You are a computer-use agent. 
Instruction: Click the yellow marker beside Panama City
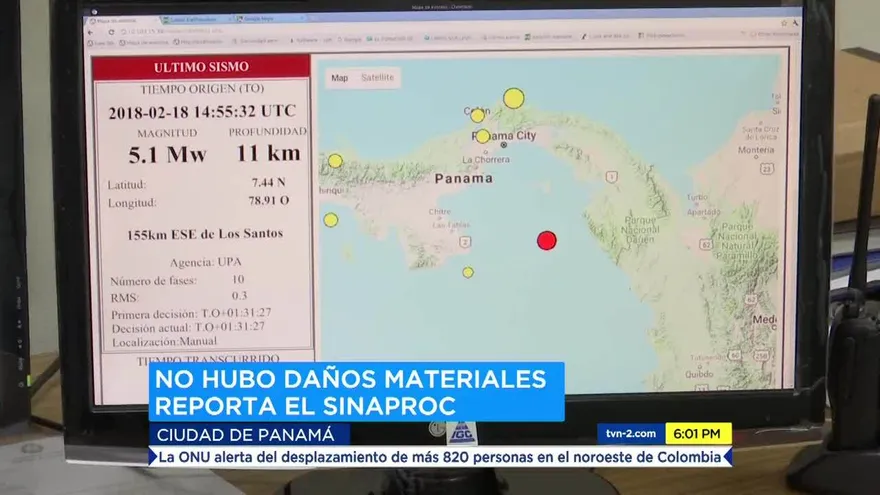click(483, 136)
